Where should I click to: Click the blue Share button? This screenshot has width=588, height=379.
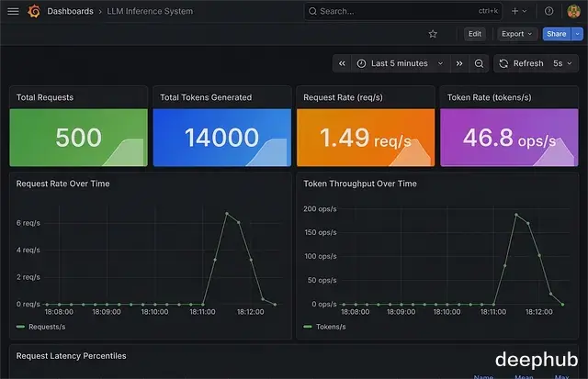pyautogui.click(x=557, y=34)
